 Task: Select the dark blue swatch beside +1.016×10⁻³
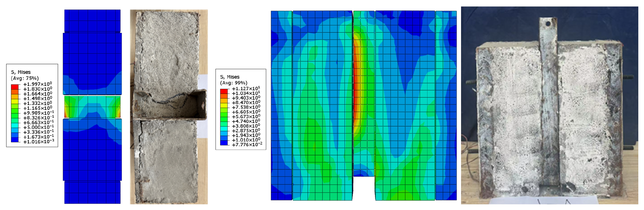coord(15,140)
